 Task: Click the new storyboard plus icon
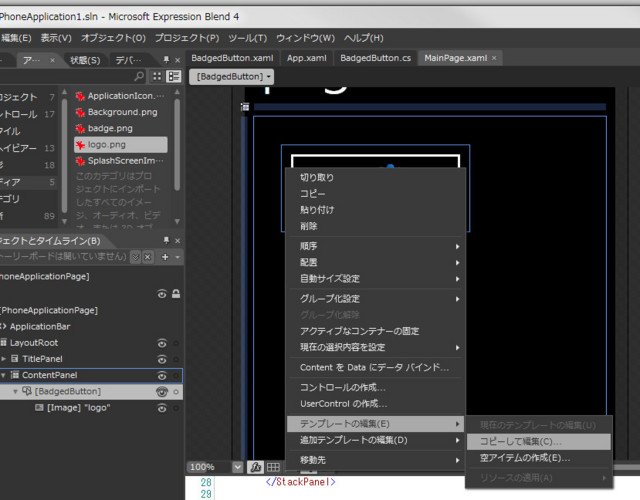pos(165,257)
